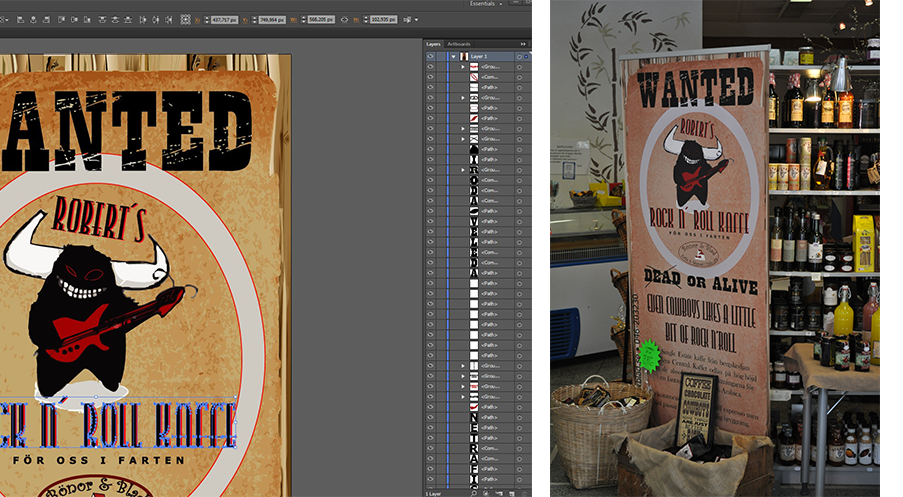Image resolution: width=903 pixels, height=497 pixels.
Task: Click the ROBERT'S red text on the artboard
Action: tap(99, 219)
